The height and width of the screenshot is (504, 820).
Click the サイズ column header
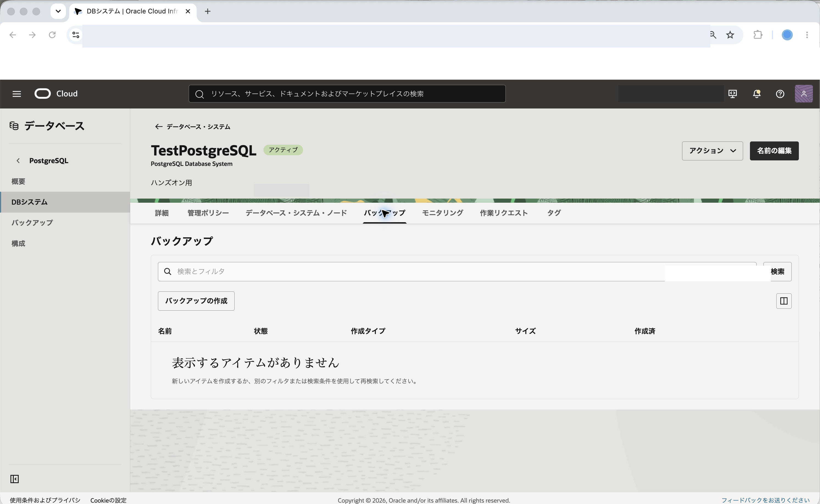525,331
